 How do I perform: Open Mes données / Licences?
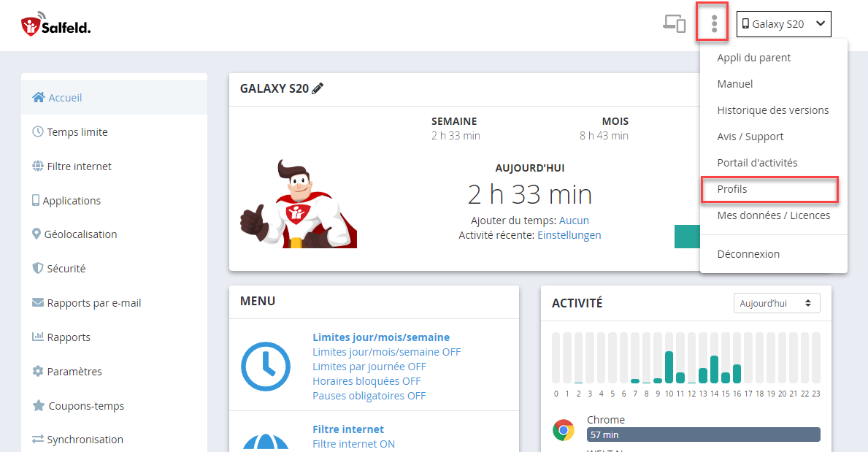click(x=773, y=215)
